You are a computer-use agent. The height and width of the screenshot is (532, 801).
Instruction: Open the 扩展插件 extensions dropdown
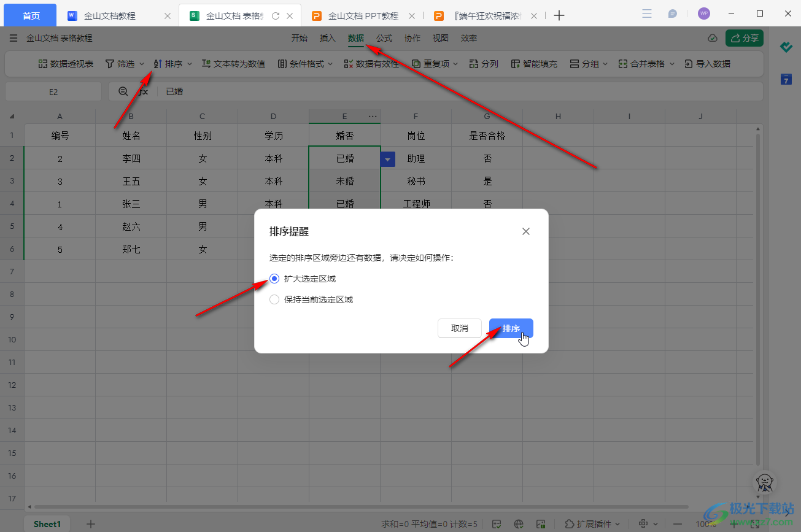592,524
